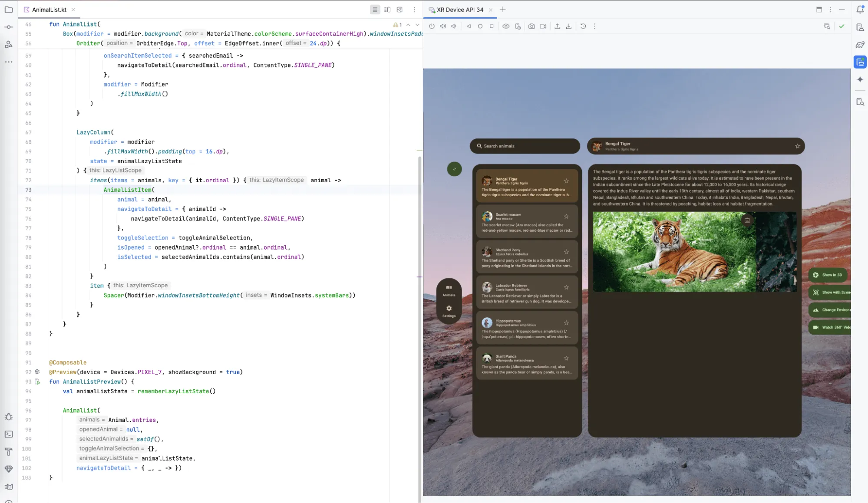Toggle the favorite star on Bengal Tiger header
This screenshot has width=868, height=503.
pyautogui.click(x=797, y=146)
